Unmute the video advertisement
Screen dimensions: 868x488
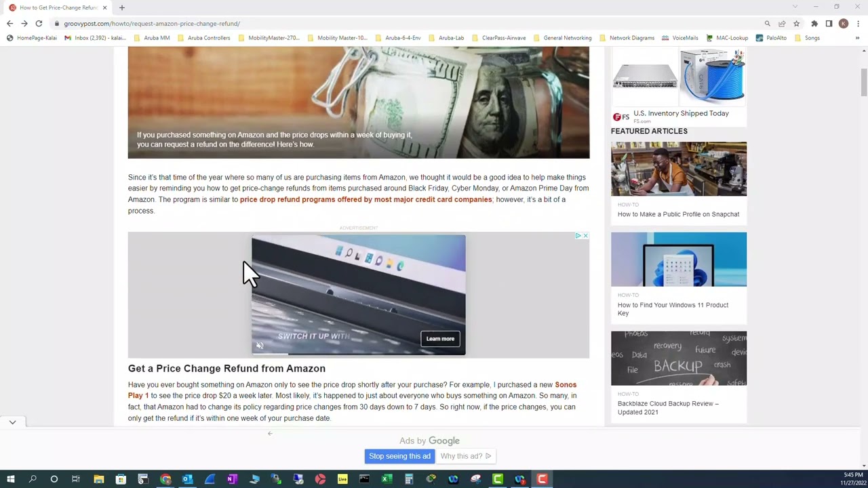point(260,346)
